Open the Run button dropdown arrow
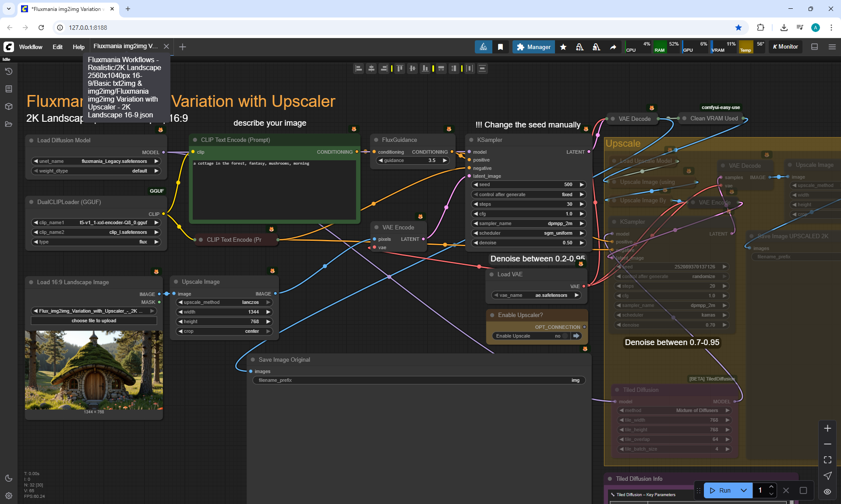This screenshot has width=841, height=504. tap(743, 490)
